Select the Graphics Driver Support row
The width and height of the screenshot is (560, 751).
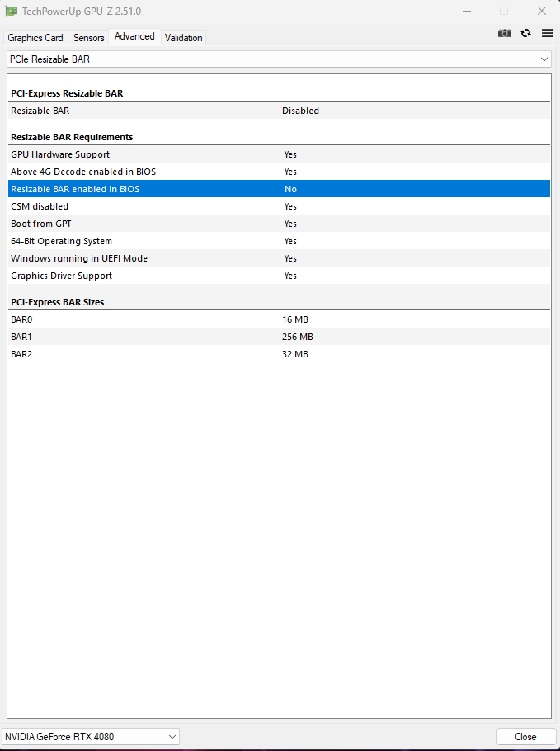tap(279, 276)
